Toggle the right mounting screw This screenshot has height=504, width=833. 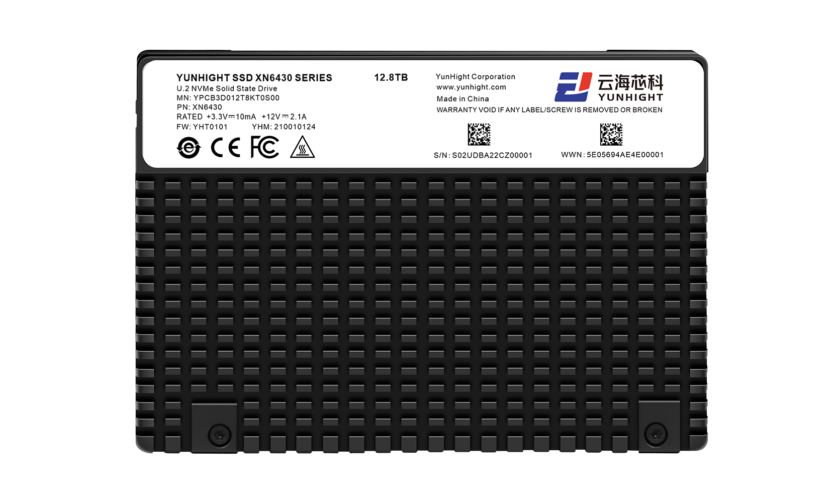point(655,433)
